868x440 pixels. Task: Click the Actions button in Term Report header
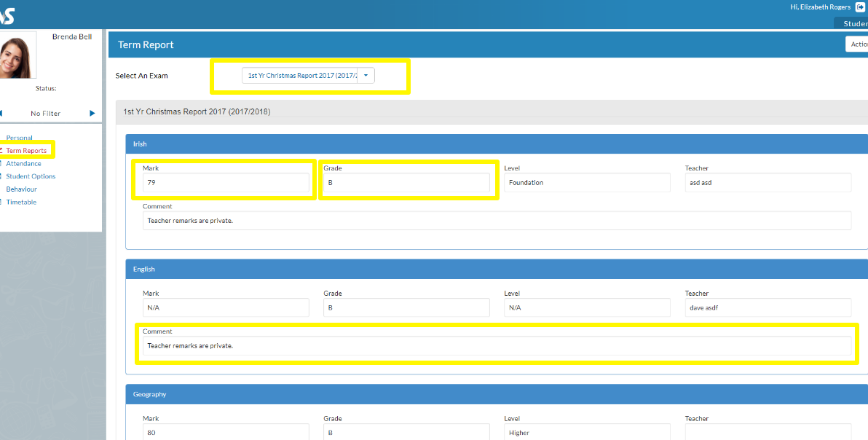pyautogui.click(x=857, y=44)
